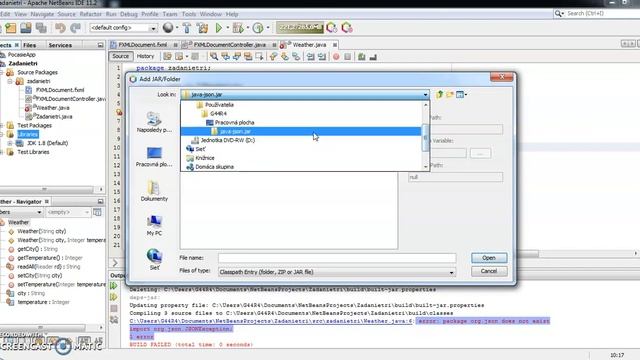Select G44R4 folder in Look in list
640x360 pixels.
pos(218,113)
